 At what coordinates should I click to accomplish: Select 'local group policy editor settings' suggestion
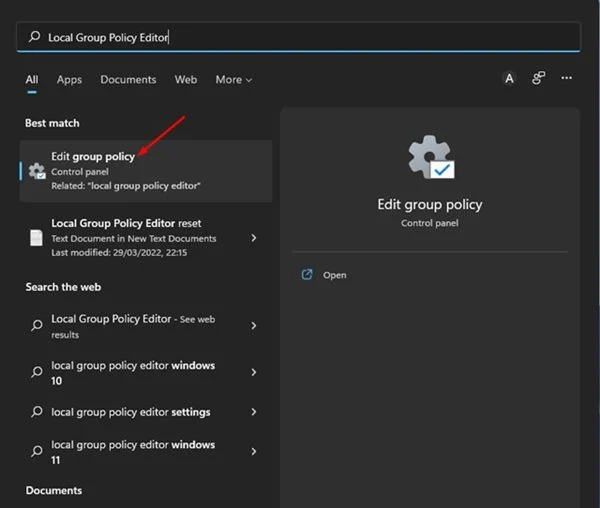[146, 412]
